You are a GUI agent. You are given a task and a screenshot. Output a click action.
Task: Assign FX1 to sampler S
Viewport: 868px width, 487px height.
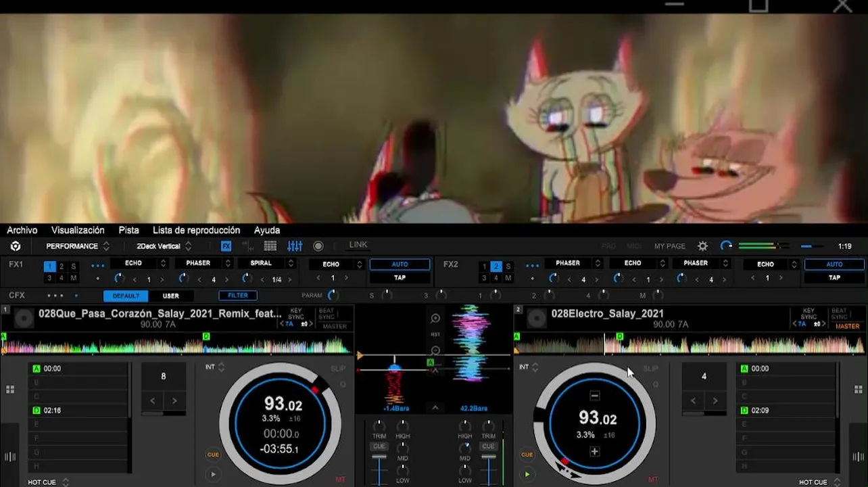[x=74, y=266]
